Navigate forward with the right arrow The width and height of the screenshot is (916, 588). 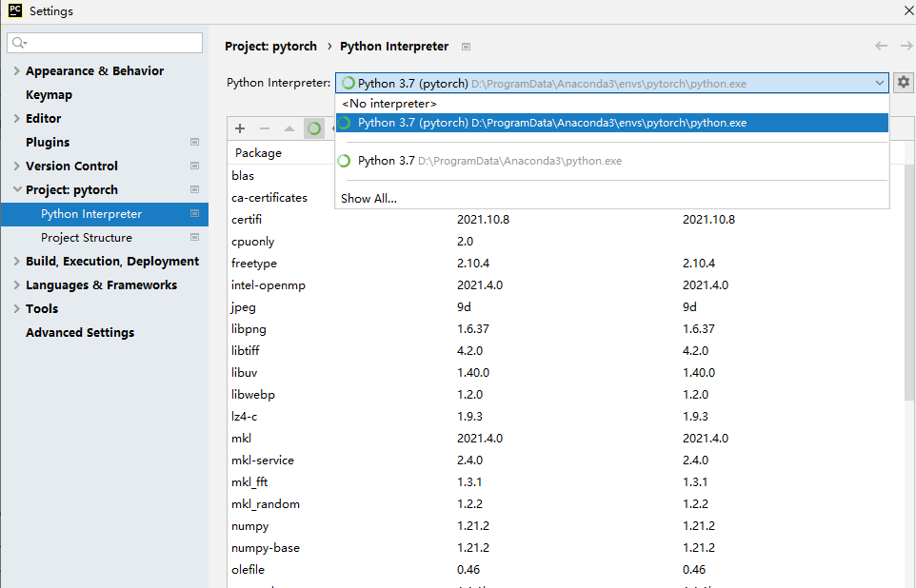(x=906, y=46)
